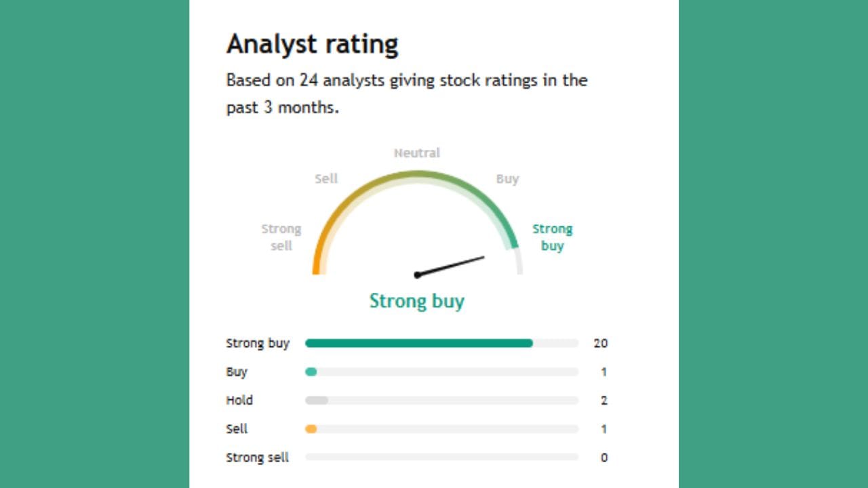Select the "Strong sell" row label in breakdown list
Image resolution: width=868 pixels, height=488 pixels.
(x=257, y=457)
